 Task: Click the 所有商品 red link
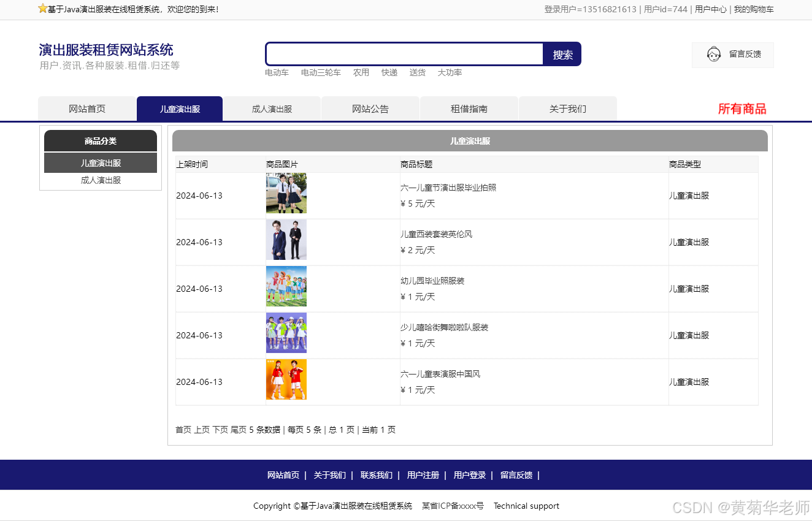[741, 109]
